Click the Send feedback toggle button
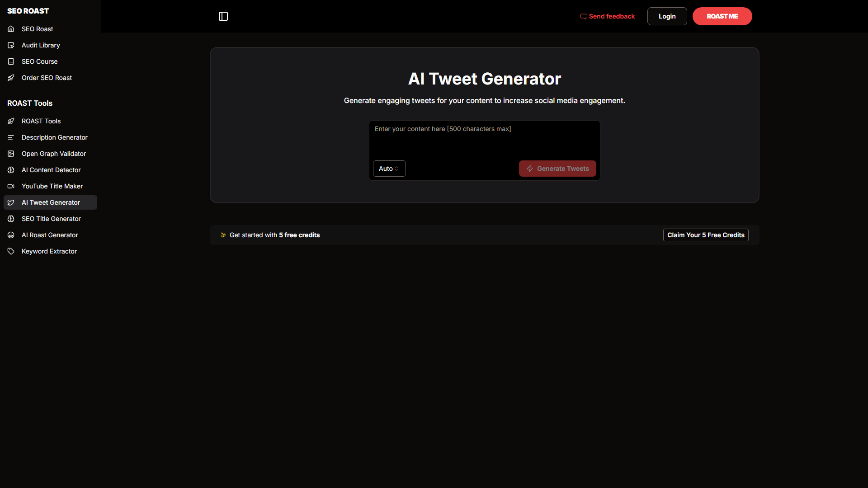This screenshot has height=488, width=868. [607, 16]
